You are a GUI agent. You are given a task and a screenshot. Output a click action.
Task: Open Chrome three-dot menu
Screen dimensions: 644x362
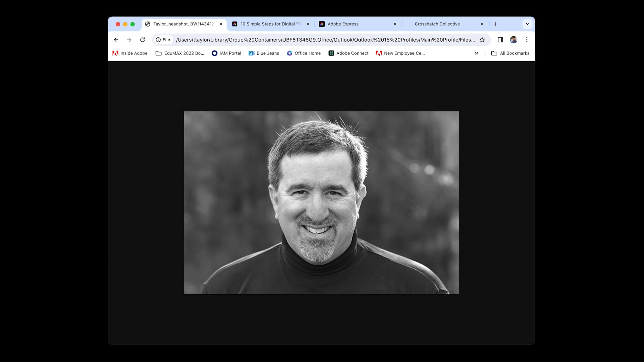click(x=527, y=40)
